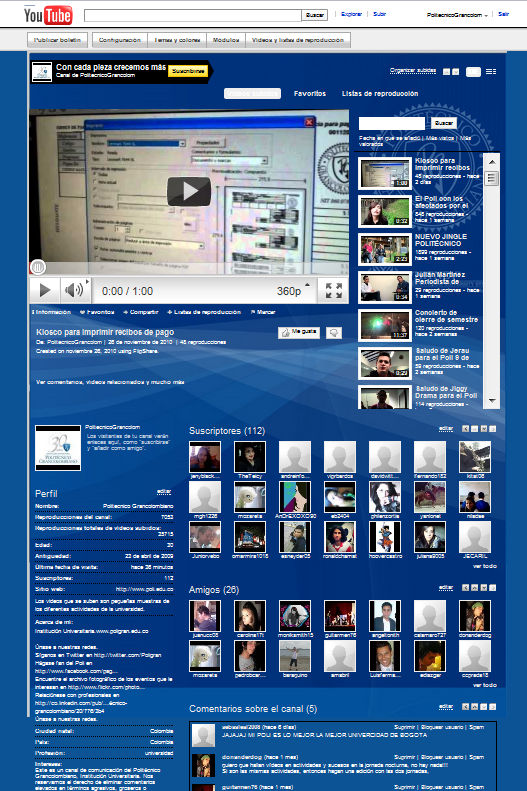Open friend angeltorrih avatar
The width and height of the screenshot is (527, 791).
pos(385,616)
